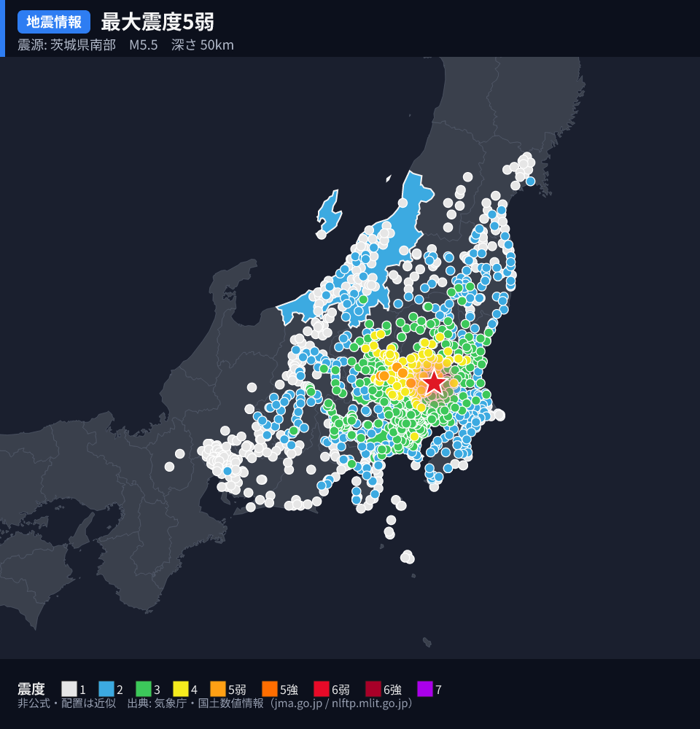Click the 最大震度5弱 headline text

pyautogui.click(x=157, y=22)
